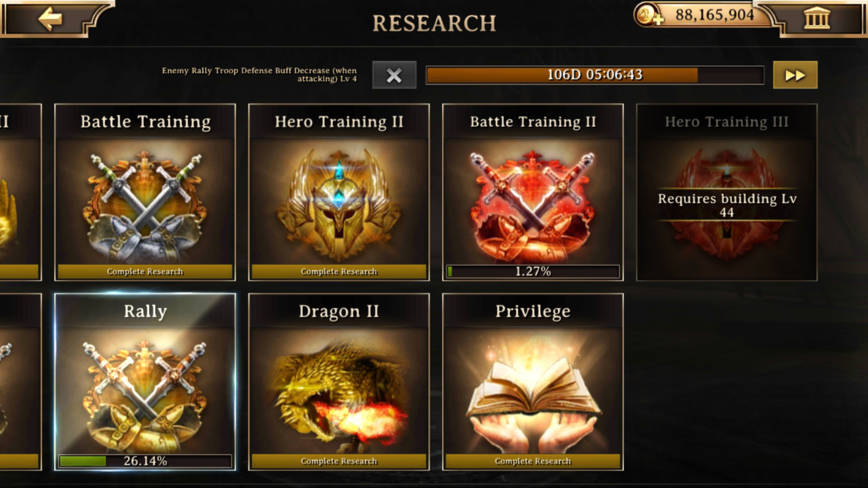Screen dimensions: 868x488
Task: Open the bank building icon
Action: coord(816,18)
